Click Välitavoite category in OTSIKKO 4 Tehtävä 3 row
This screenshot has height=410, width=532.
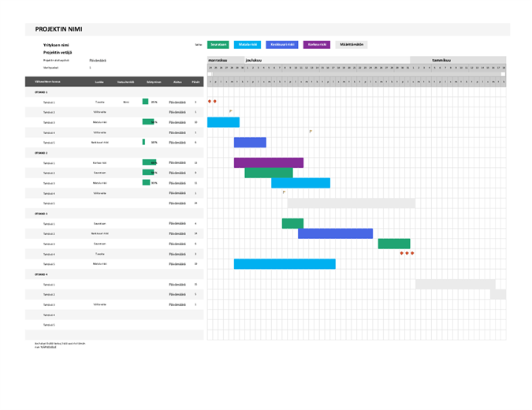[100, 304]
